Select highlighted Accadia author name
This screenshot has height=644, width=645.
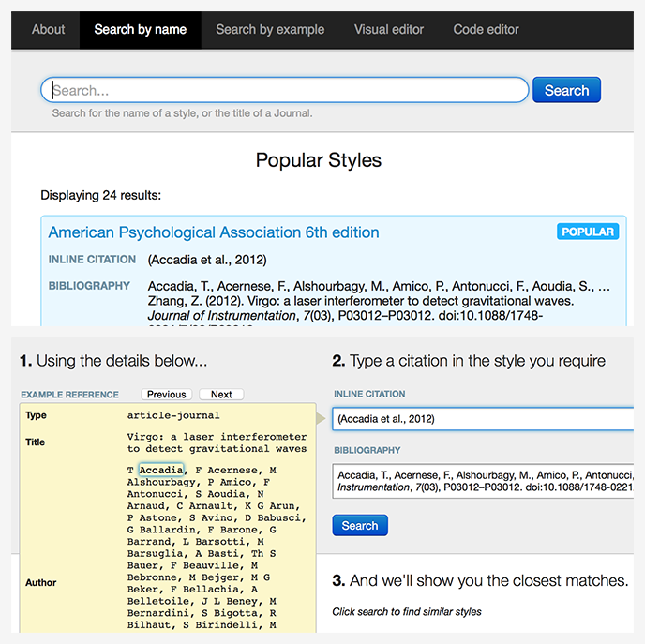tap(161, 470)
